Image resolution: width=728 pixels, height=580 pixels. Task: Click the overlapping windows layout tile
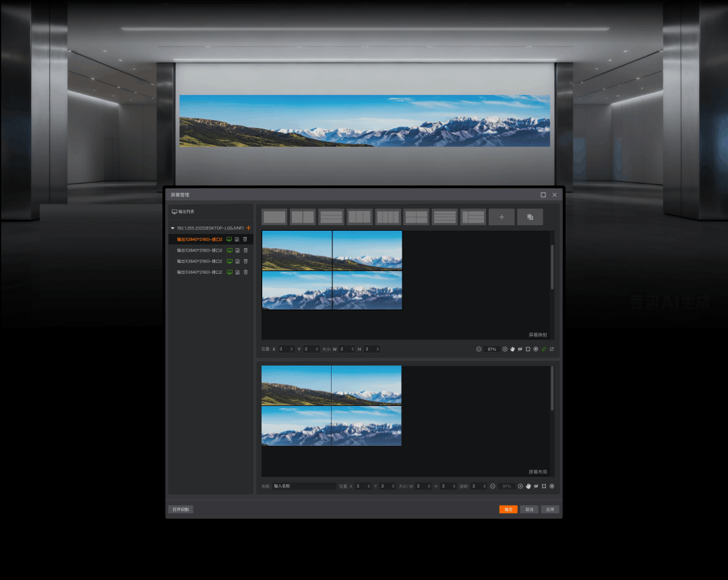click(530, 217)
